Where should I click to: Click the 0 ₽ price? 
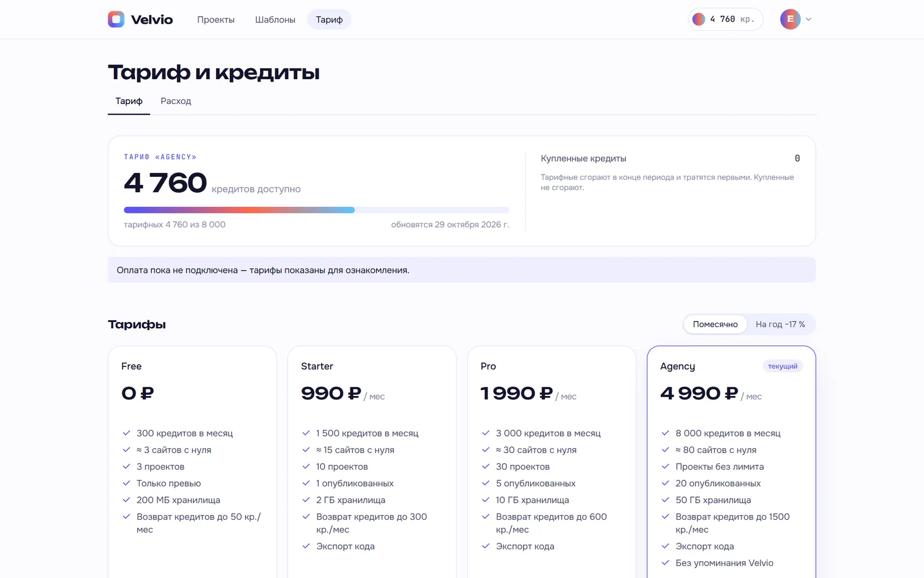pos(137,394)
